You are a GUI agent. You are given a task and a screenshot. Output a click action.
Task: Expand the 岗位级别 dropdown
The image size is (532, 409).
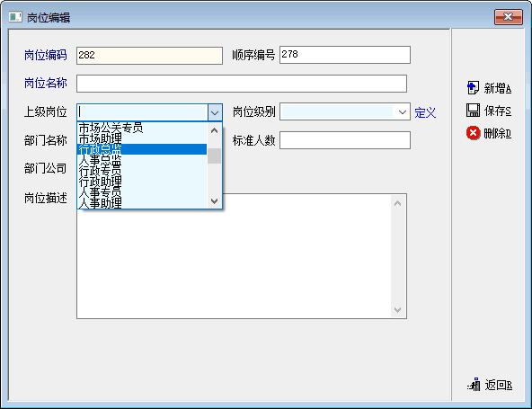click(x=403, y=111)
